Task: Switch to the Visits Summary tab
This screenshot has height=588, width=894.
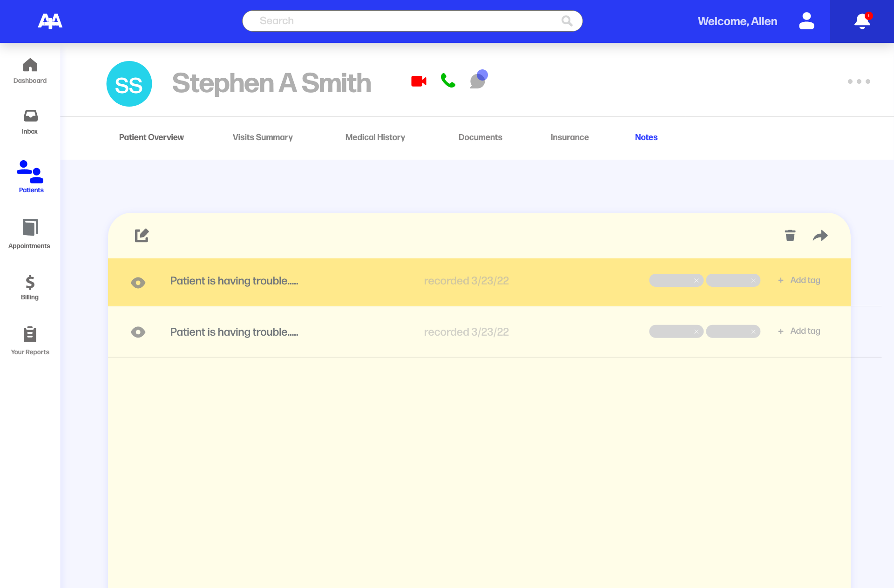Action: pyautogui.click(x=263, y=137)
